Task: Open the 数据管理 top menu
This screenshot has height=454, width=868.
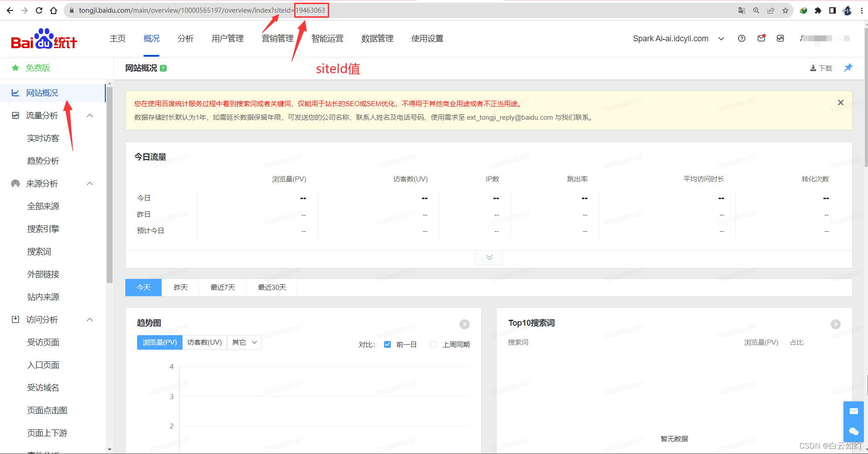Action: (378, 39)
